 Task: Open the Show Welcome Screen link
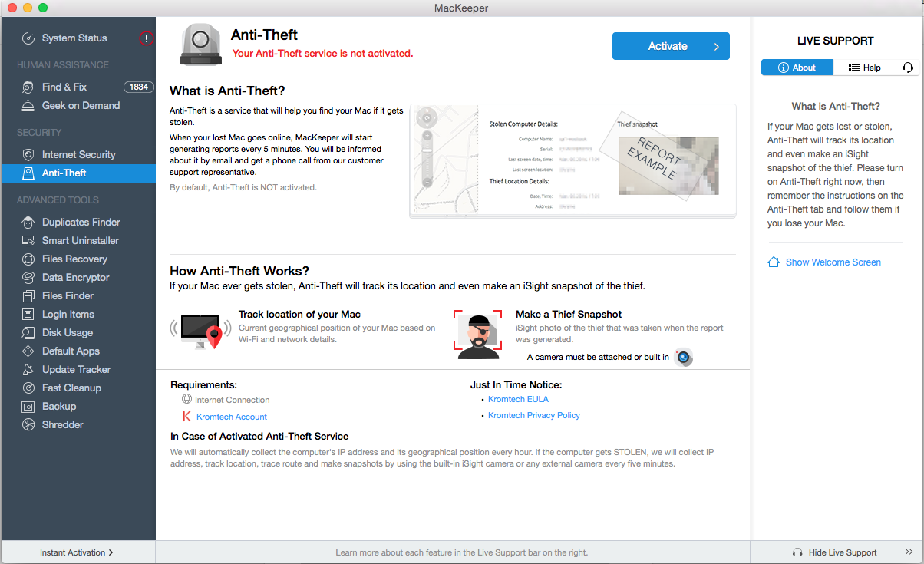click(x=833, y=262)
